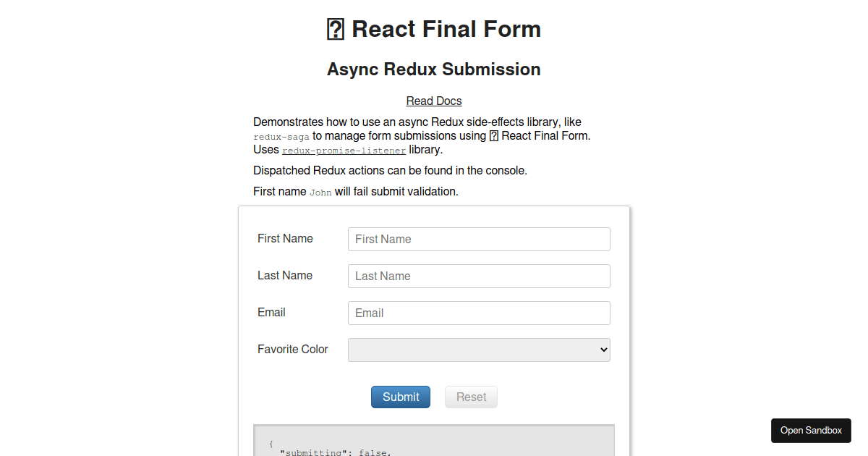Click the Favorite Color dropdown arrow
Image resolution: width=868 pixels, height=456 pixels.
click(x=604, y=350)
